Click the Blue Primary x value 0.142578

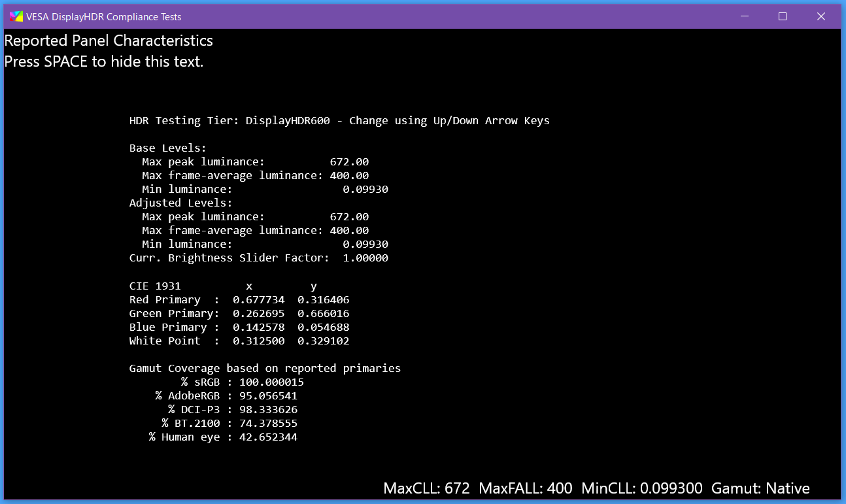pyautogui.click(x=259, y=328)
